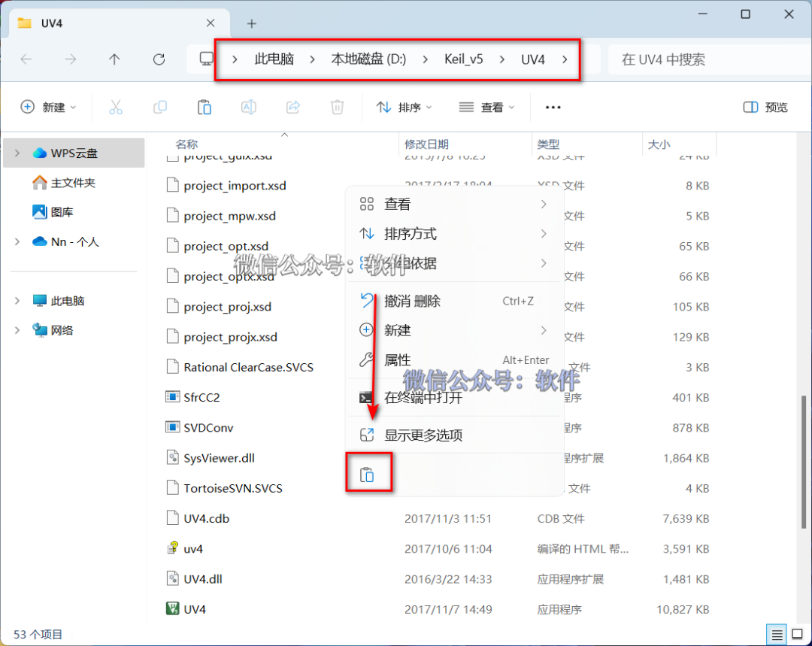The width and height of the screenshot is (812, 646).
Task: Copy the selection with the Copy toolbar icon
Action: coord(160,107)
